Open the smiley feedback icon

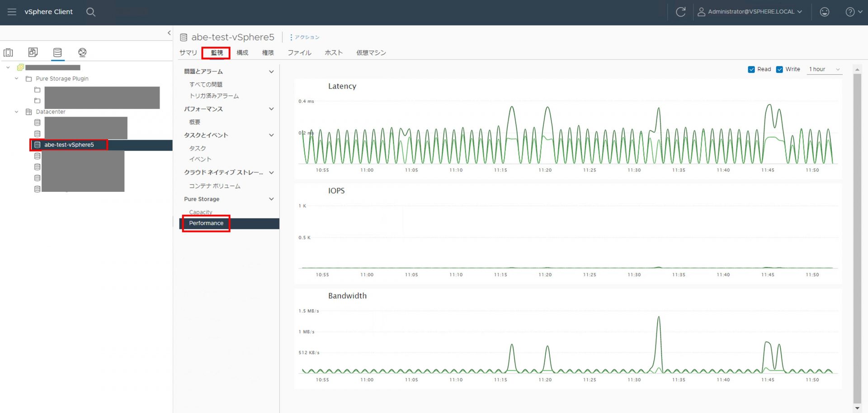(x=825, y=12)
